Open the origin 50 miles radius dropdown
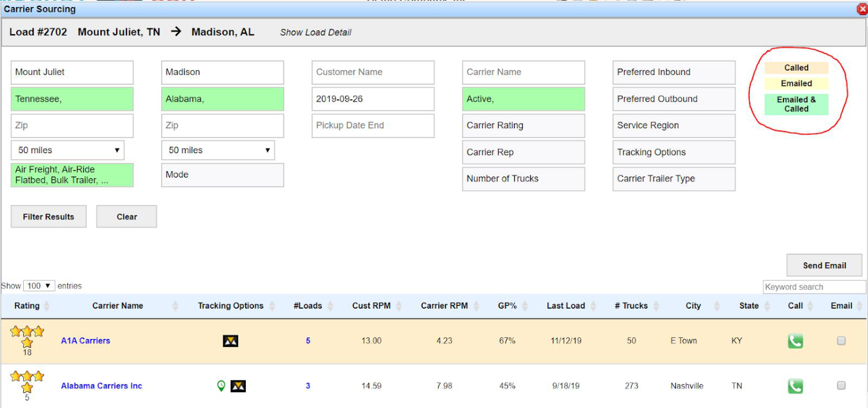Image resolution: width=868 pixels, height=408 pixels. [68, 150]
